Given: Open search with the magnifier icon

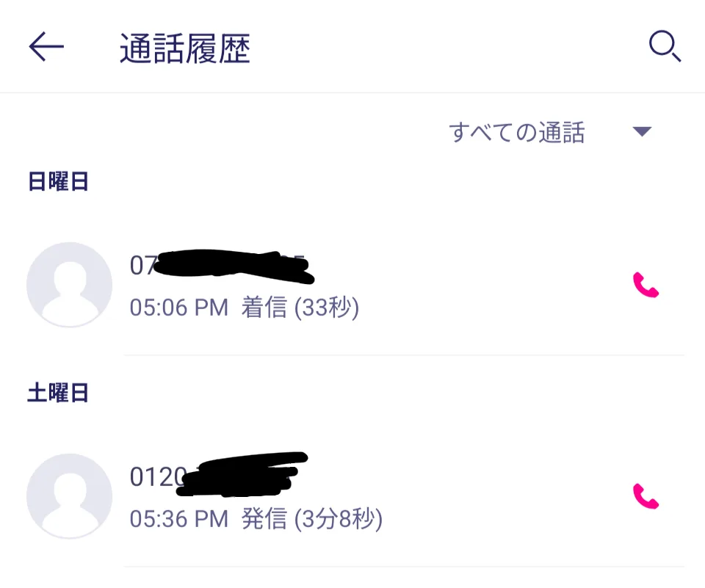Looking at the screenshot, I should click(x=665, y=46).
